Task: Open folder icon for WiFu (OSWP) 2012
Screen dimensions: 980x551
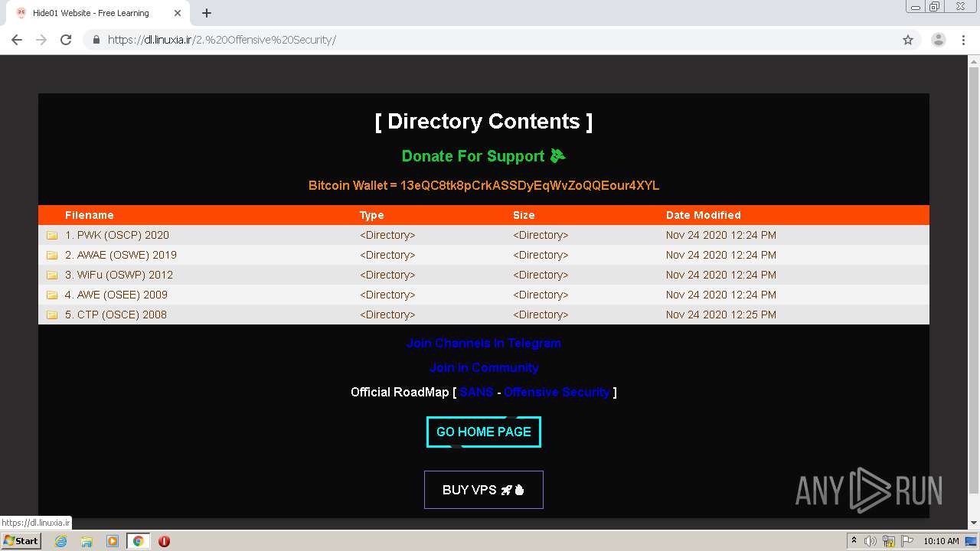Action: tap(52, 275)
